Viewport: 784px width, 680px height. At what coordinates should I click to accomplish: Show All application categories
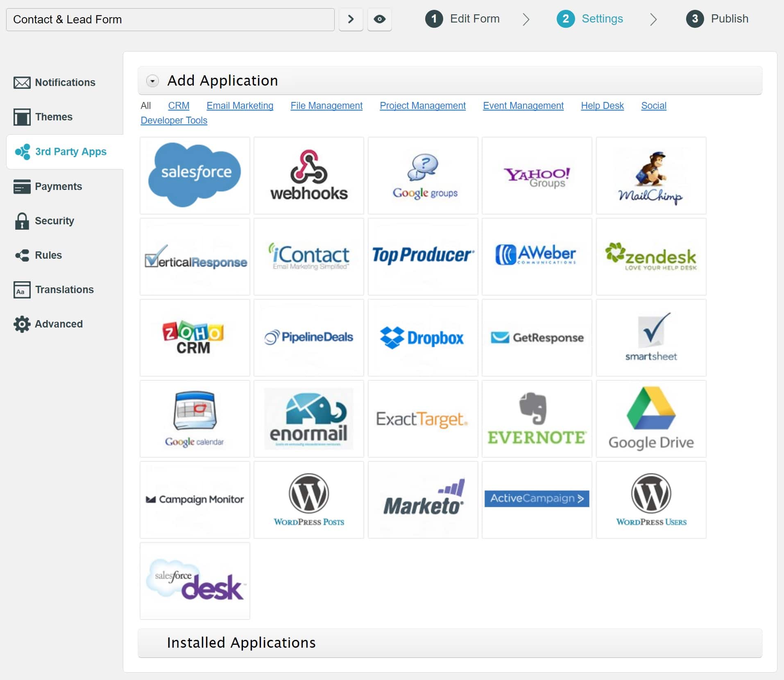coord(145,106)
